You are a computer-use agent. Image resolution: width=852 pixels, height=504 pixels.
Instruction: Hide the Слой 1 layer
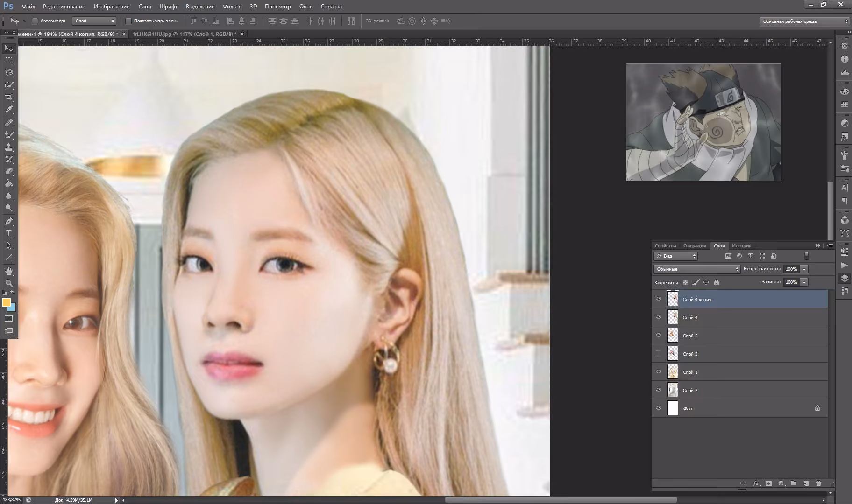[x=659, y=372]
